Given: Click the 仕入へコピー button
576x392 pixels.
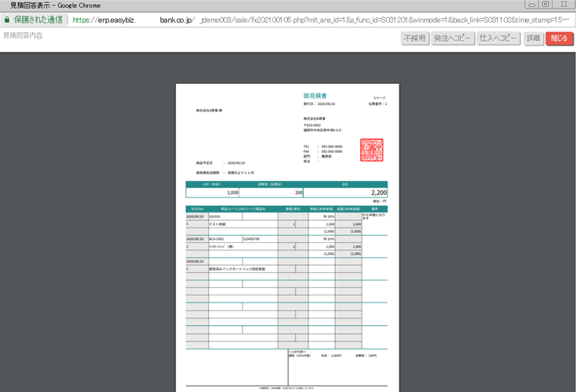Looking at the screenshot, I should click(498, 38).
